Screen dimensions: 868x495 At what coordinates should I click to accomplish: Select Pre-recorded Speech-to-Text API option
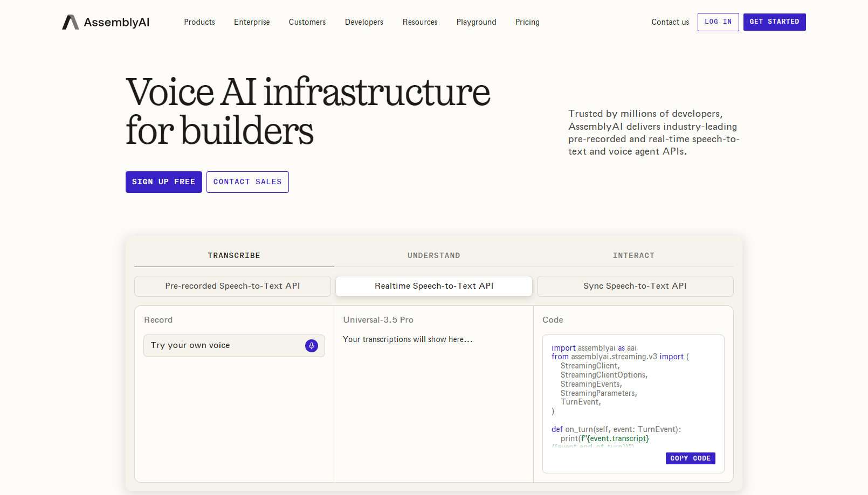232,286
